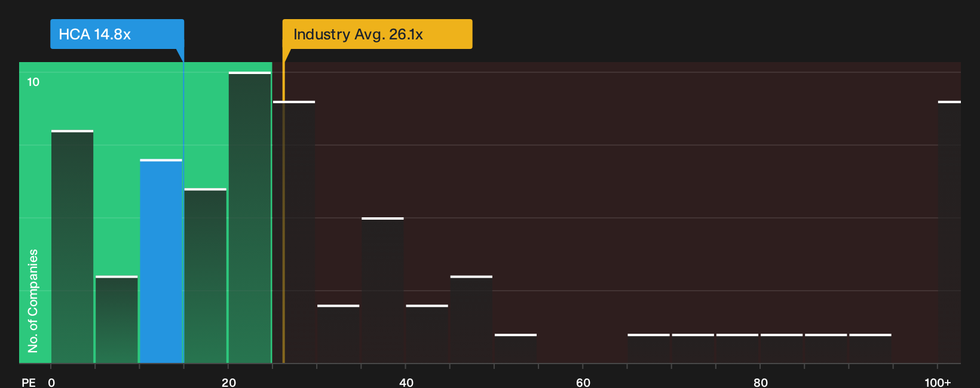The image size is (980, 388).
Task: Select the 100+ PE bar
Action: pos(950,232)
